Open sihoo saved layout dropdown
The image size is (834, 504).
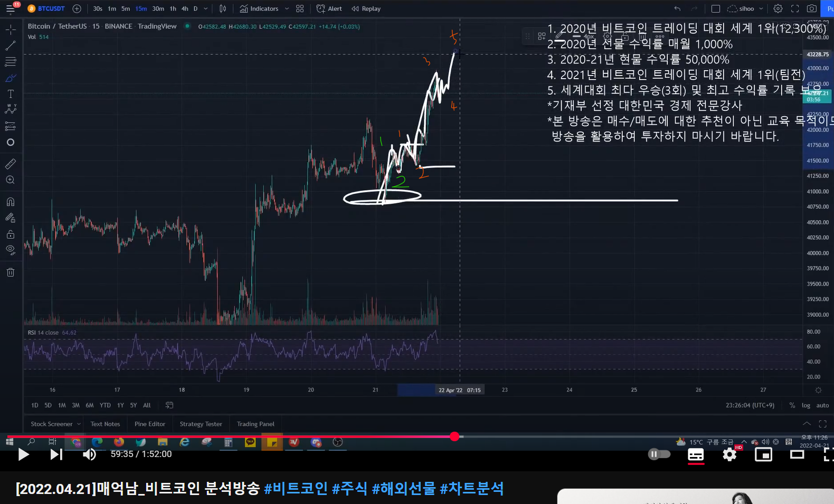[x=745, y=9]
